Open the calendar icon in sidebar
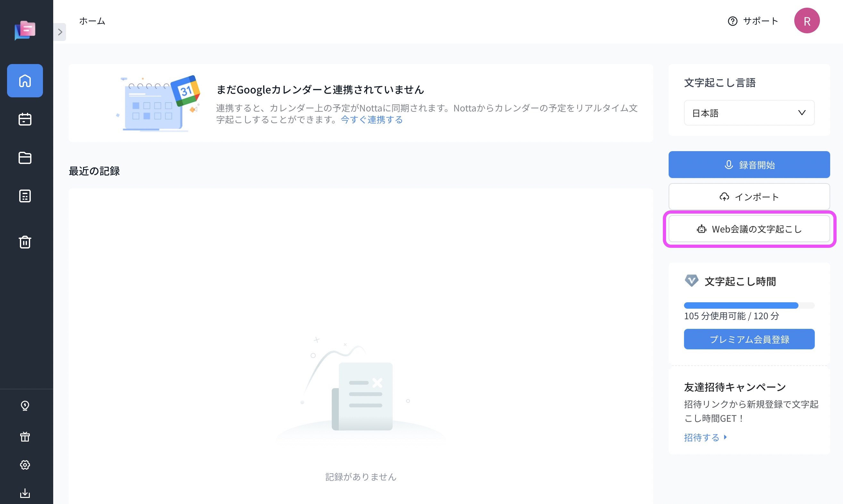 [x=25, y=118]
